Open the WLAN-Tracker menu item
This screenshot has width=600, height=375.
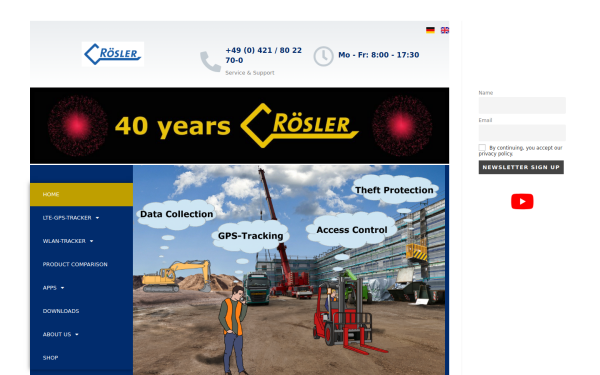64,241
